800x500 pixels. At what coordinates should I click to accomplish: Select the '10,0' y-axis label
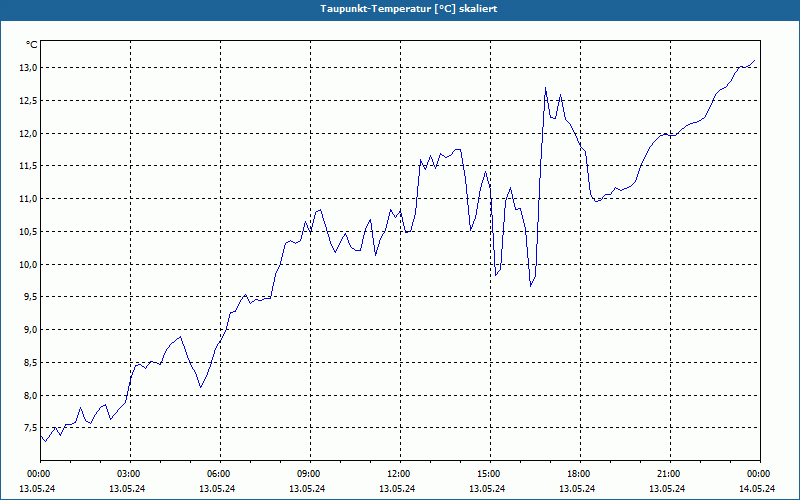coord(28,264)
